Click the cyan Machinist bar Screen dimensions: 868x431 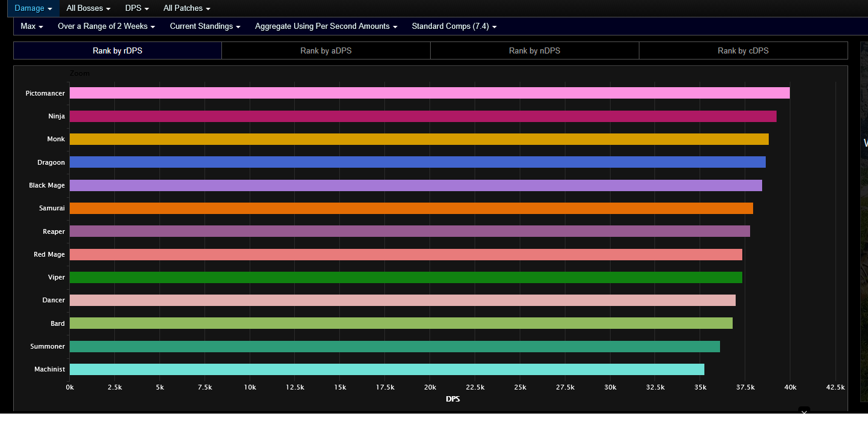(387, 369)
